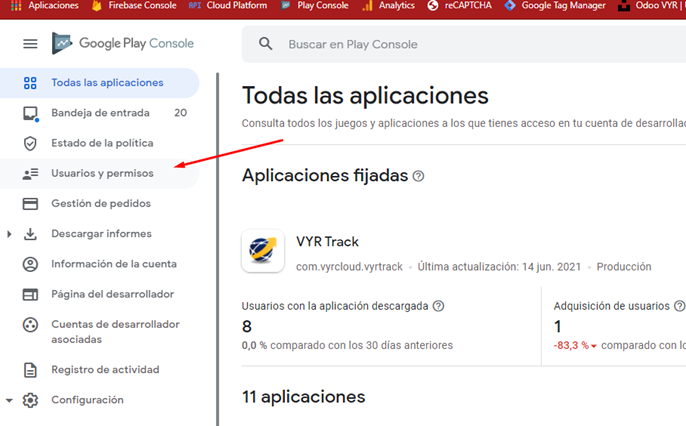Click the Gestión de pedidos card icon
This screenshot has height=426, width=686.
[x=30, y=204]
